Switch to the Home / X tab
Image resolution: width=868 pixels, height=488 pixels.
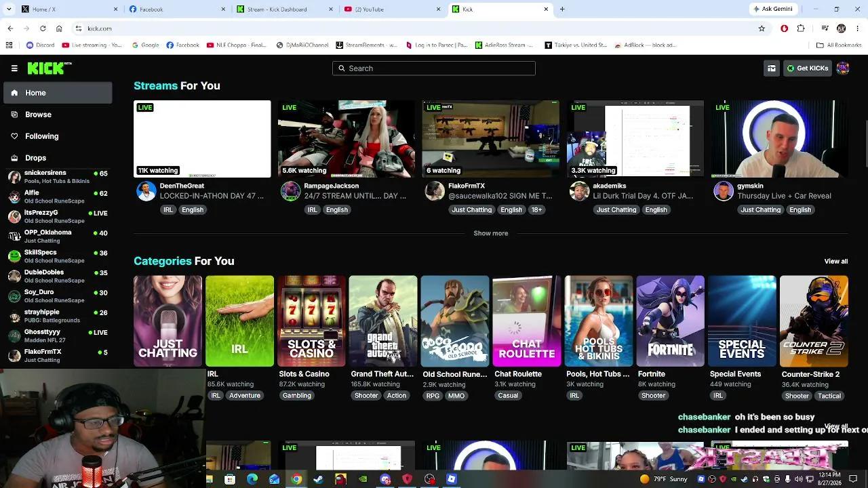click(x=69, y=9)
